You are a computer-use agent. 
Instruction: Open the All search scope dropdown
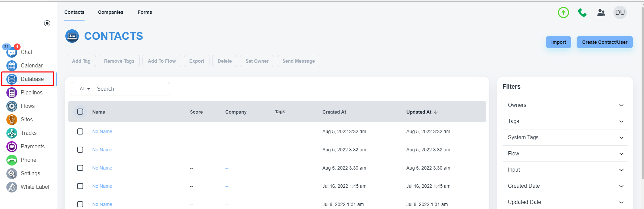85,89
